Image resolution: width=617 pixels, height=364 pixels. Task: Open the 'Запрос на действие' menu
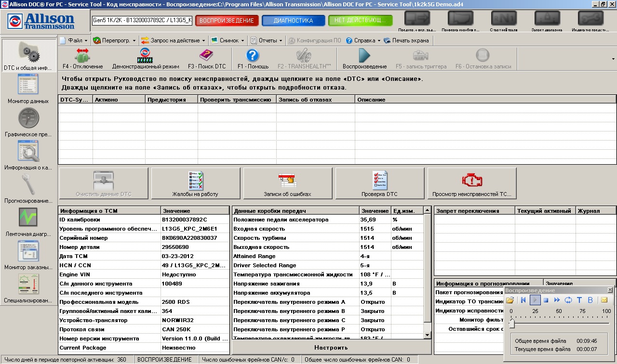click(173, 40)
